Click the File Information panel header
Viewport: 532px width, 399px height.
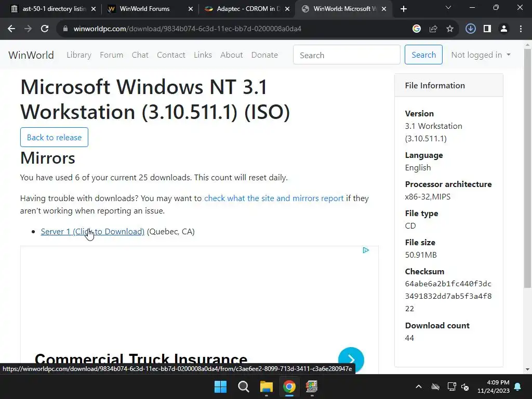448,86
